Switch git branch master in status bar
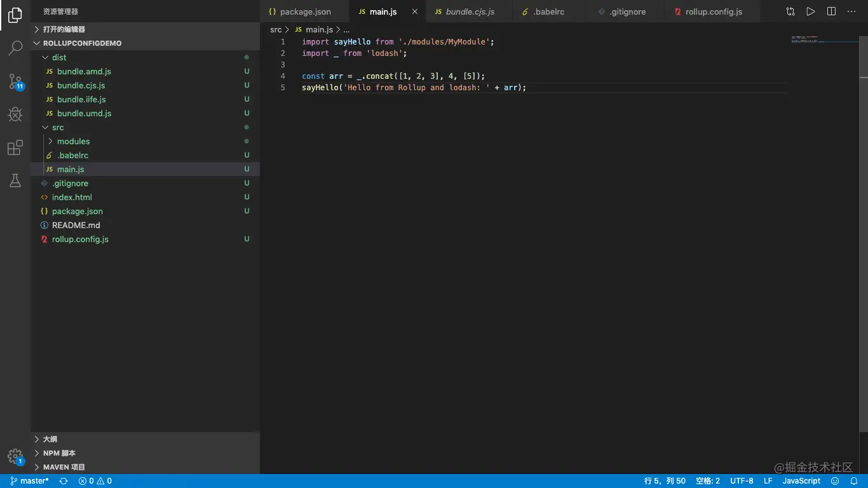 [30, 481]
